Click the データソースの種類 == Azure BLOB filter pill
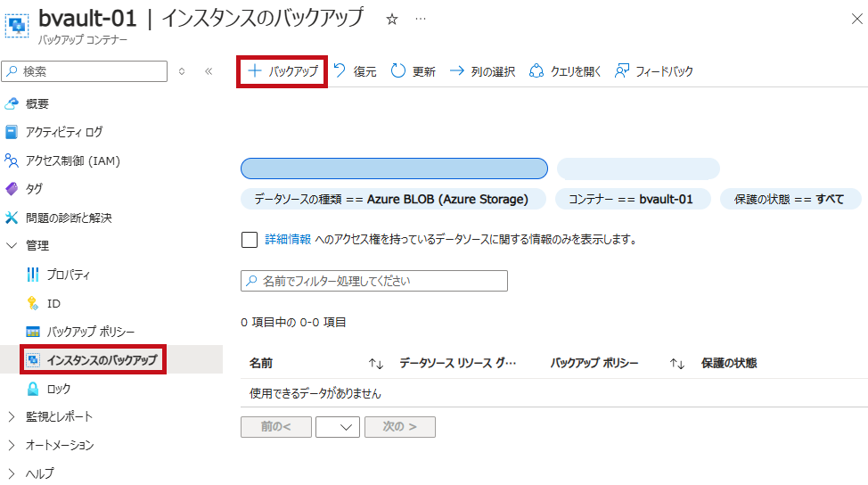868x485 pixels. [x=394, y=199]
